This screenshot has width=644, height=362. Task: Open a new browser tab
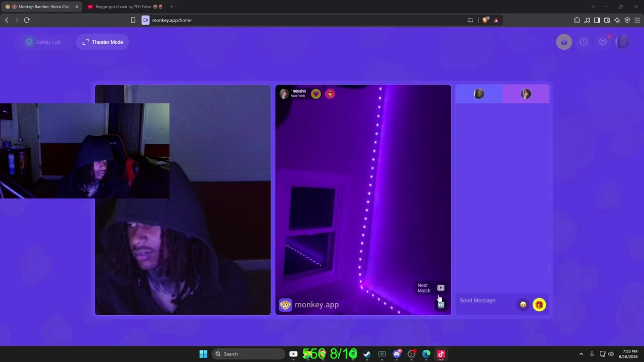172,7
